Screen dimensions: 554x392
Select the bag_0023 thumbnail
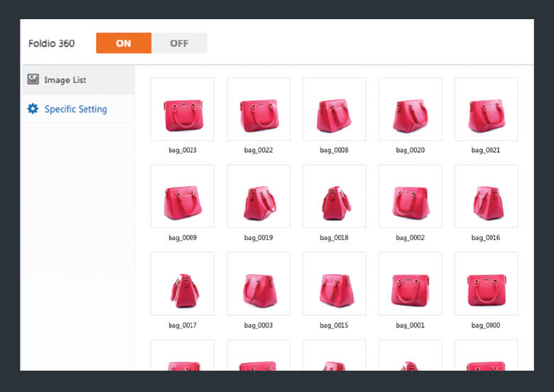pos(183,109)
